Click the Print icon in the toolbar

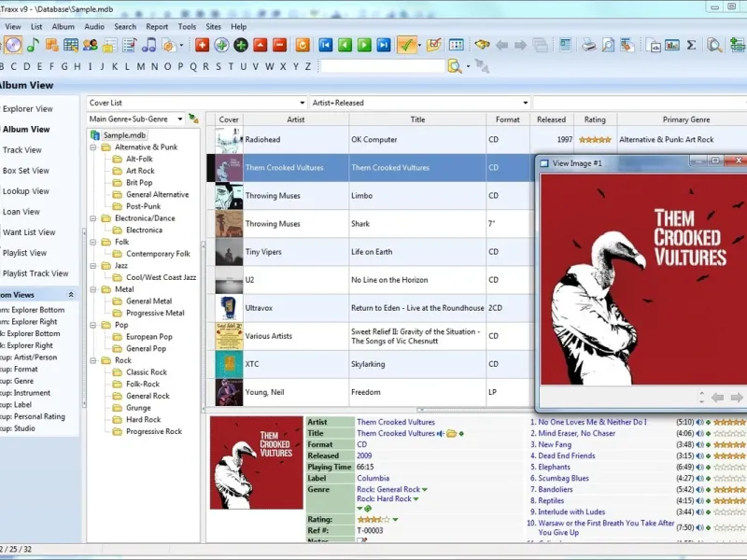click(x=588, y=45)
